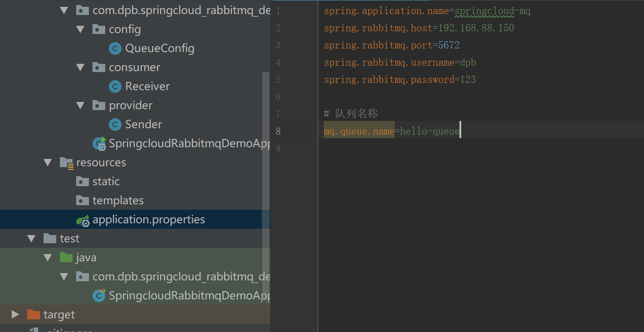Screen dimensions: 644x332
Task: Select the resources folder label
Action: (101, 163)
